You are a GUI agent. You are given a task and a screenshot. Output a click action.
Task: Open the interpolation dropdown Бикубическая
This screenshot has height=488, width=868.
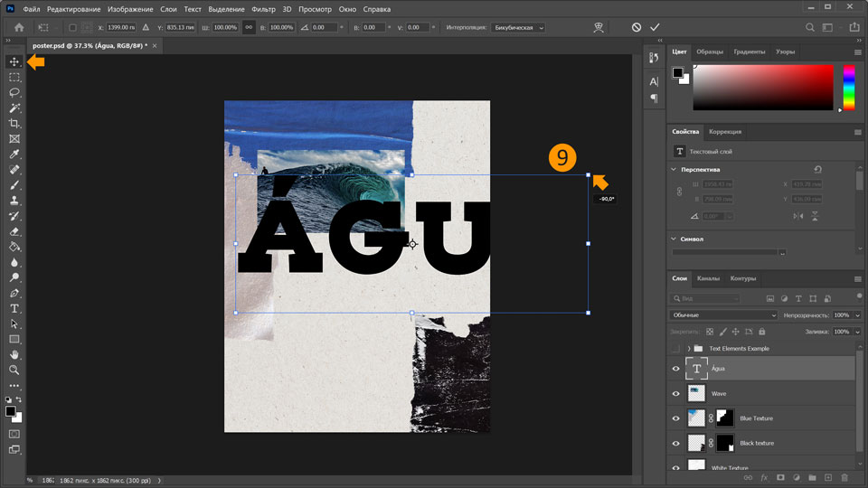pyautogui.click(x=517, y=27)
